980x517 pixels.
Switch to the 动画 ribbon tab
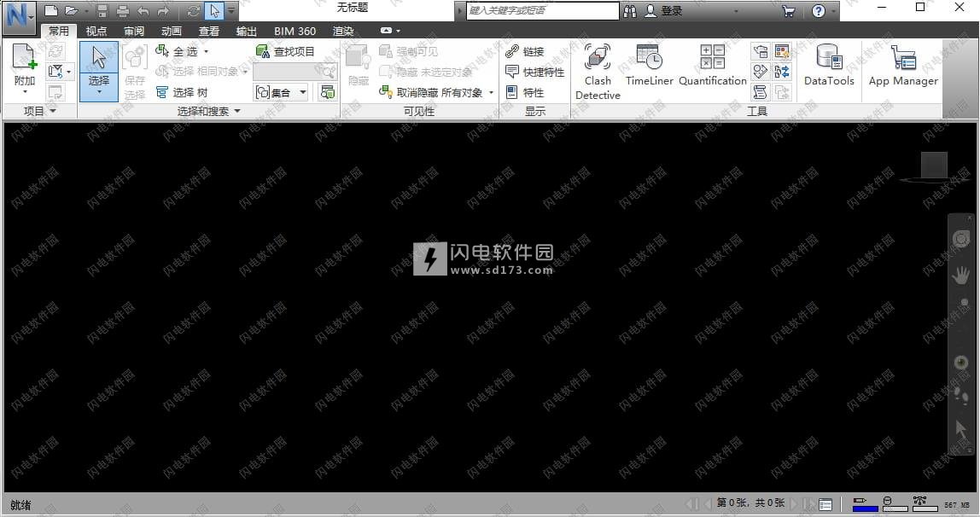coord(172,31)
